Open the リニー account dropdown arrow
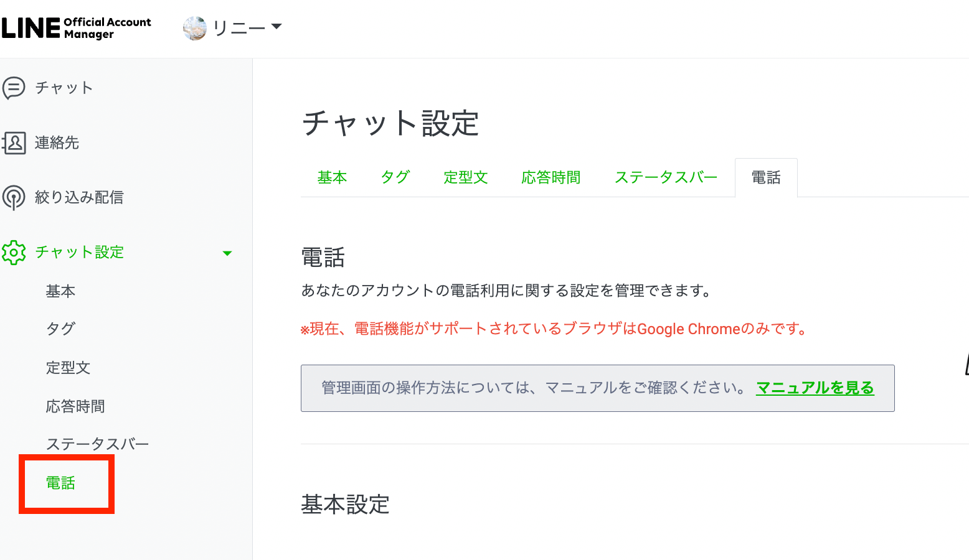Image resolution: width=969 pixels, height=560 pixels. 277,27
